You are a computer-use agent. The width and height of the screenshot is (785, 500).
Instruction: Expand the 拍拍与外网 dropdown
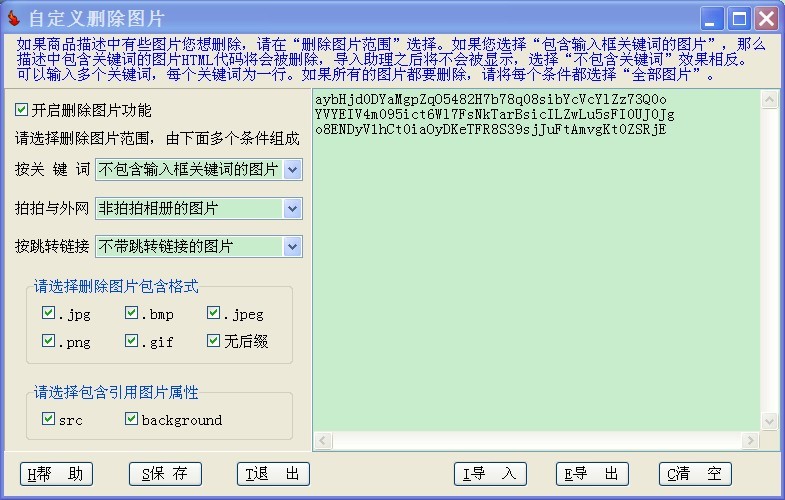(x=292, y=208)
